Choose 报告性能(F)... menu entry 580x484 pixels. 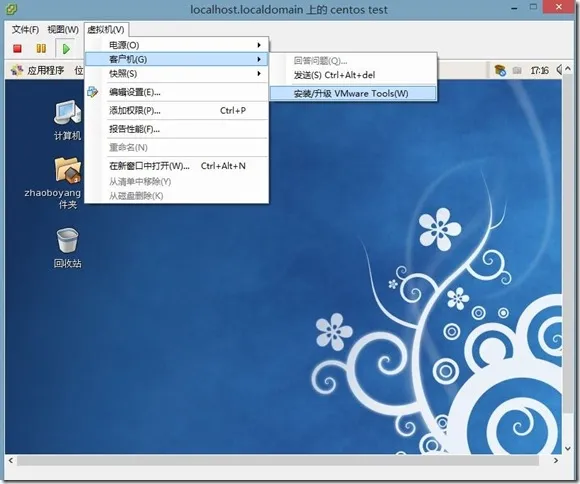click(176, 129)
